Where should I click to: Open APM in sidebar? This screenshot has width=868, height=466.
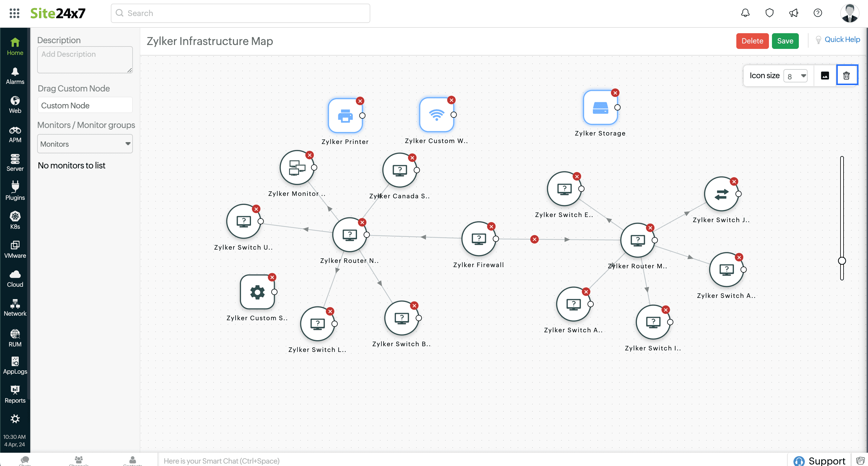[x=15, y=134]
